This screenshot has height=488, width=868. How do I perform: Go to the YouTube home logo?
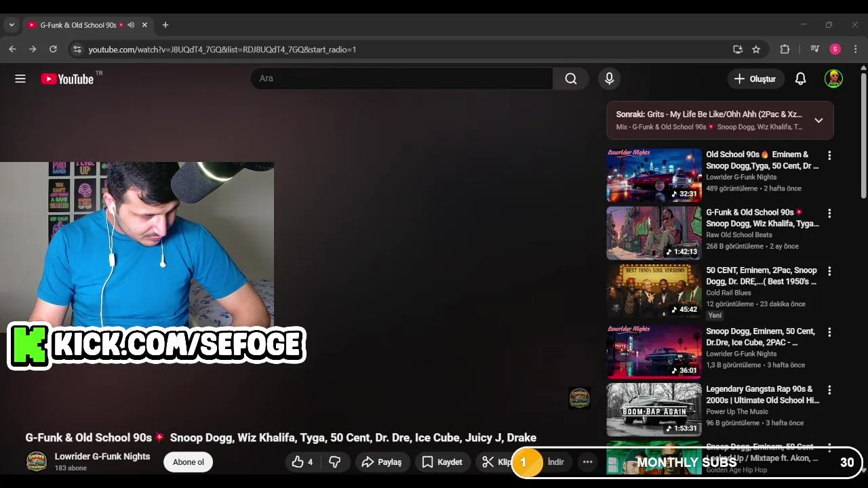tap(66, 79)
